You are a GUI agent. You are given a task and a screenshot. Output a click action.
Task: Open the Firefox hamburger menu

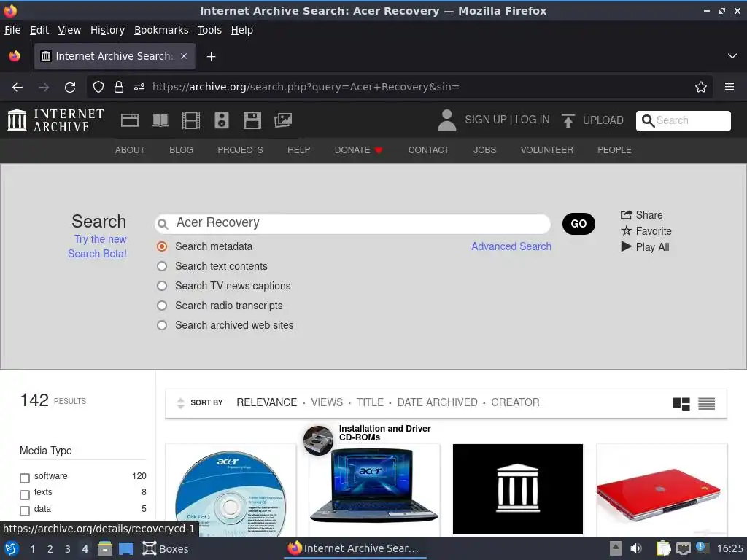tap(729, 87)
